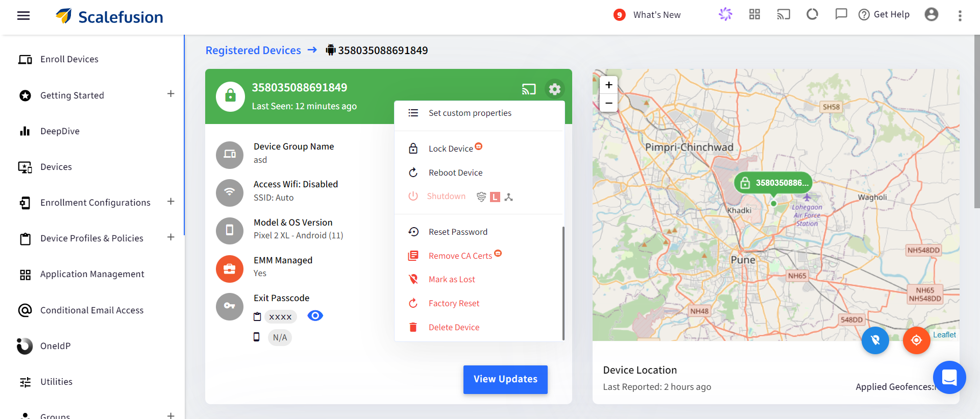
Task: Expand the Groups sidebar section
Action: (x=170, y=415)
